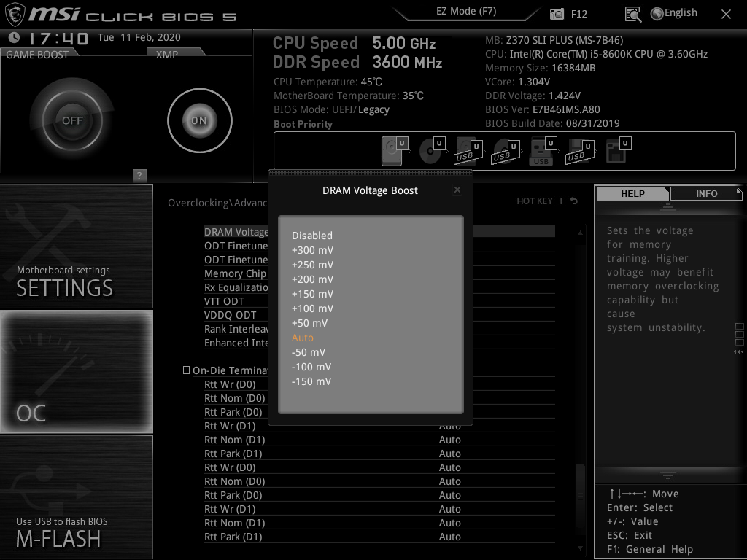Choose -50 mV option
The width and height of the screenshot is (747, 560).
309,352
